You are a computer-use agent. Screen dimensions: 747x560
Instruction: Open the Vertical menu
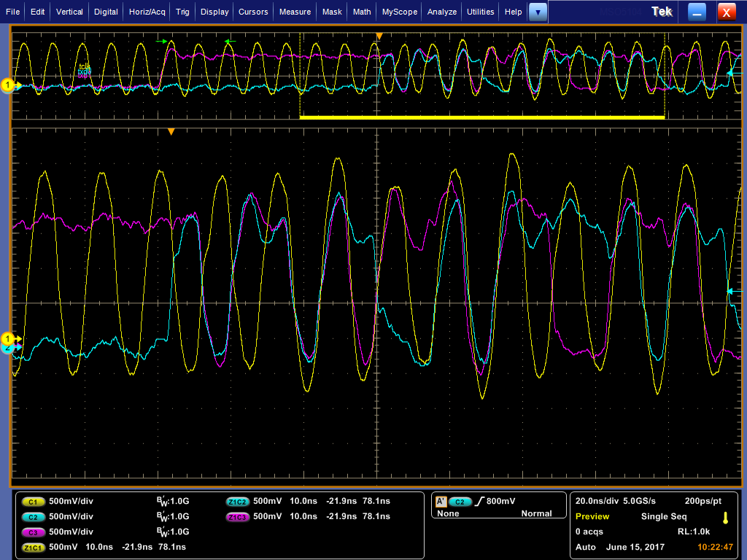pos(69,12)
